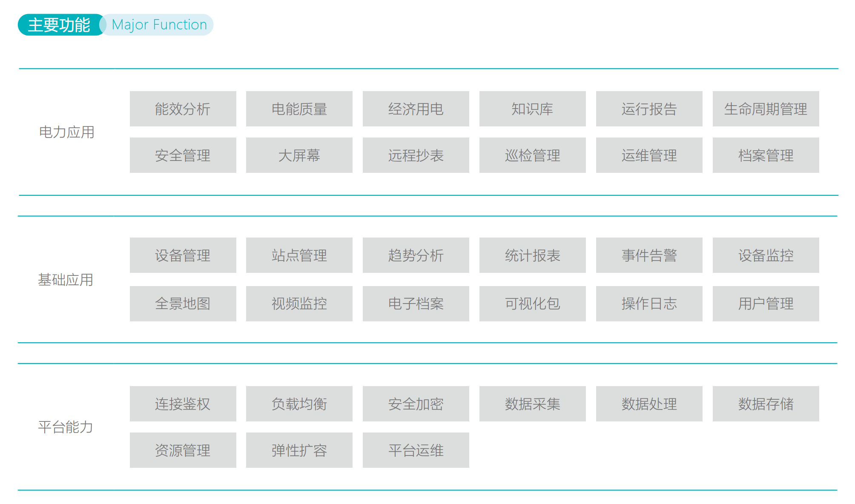Viewport: 855px width, 504px height.
Task: Click the 事件告警 button
Action: coord(649,255)
